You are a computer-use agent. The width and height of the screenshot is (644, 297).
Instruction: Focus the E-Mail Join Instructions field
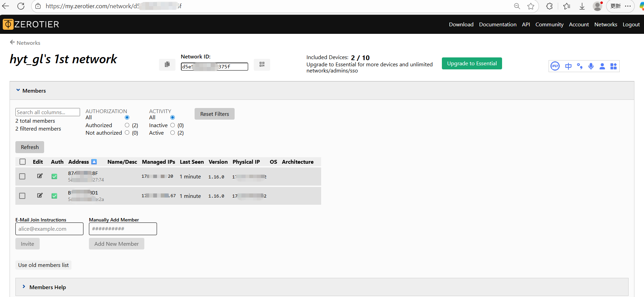[x=49, y=229]
